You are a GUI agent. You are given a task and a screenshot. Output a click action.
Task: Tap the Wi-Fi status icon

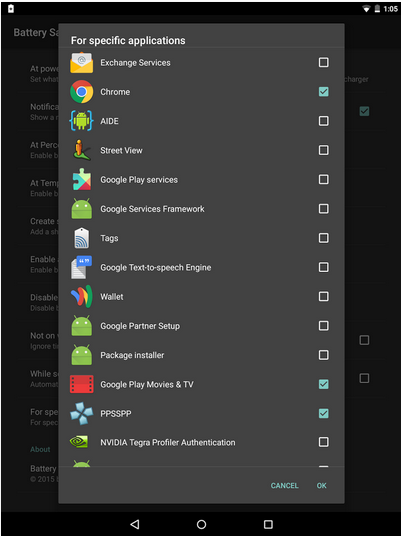click(366, 9)
